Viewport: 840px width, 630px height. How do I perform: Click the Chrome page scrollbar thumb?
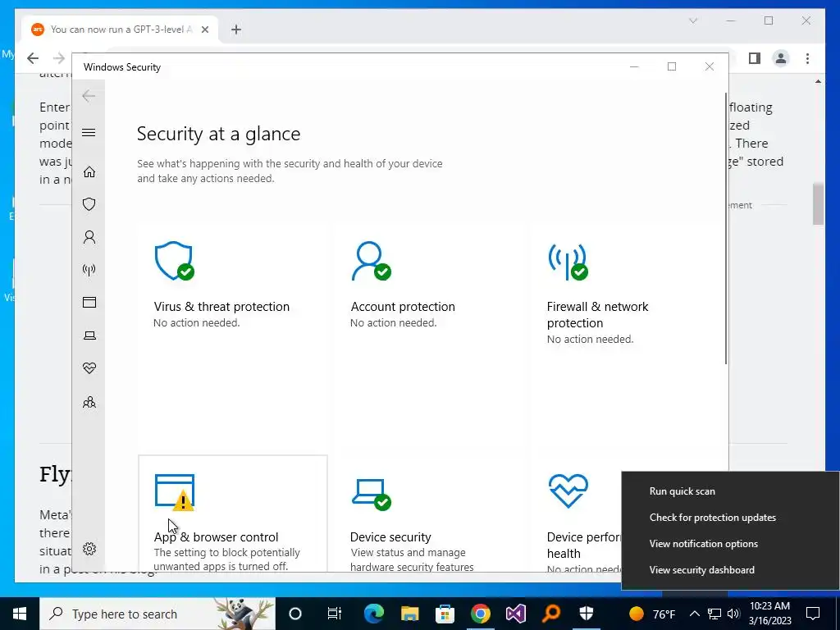(x=818, y=203)
